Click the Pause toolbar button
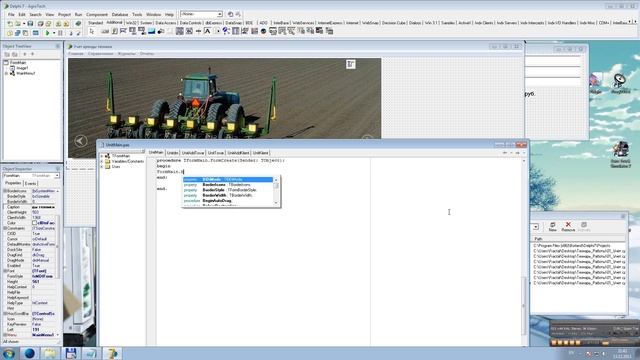Screen dimensions: 640x360 (x=60, y=33)
